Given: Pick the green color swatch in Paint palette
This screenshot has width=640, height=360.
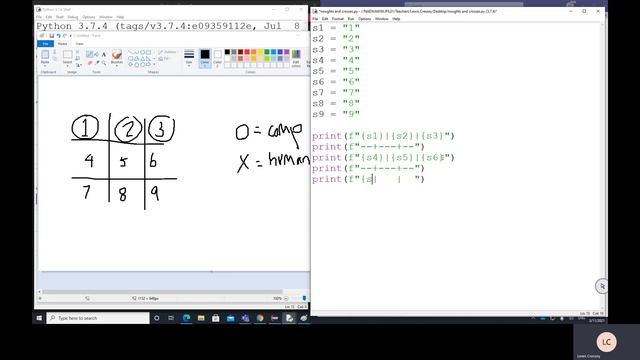Looking at the screenshot, I should click(267, 52).
